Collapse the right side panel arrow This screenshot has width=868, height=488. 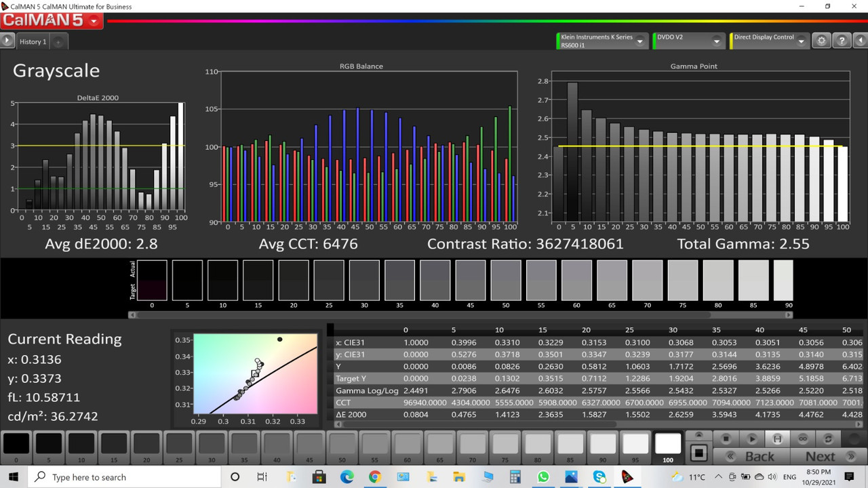pyautogui.click(x=860, y=41)
